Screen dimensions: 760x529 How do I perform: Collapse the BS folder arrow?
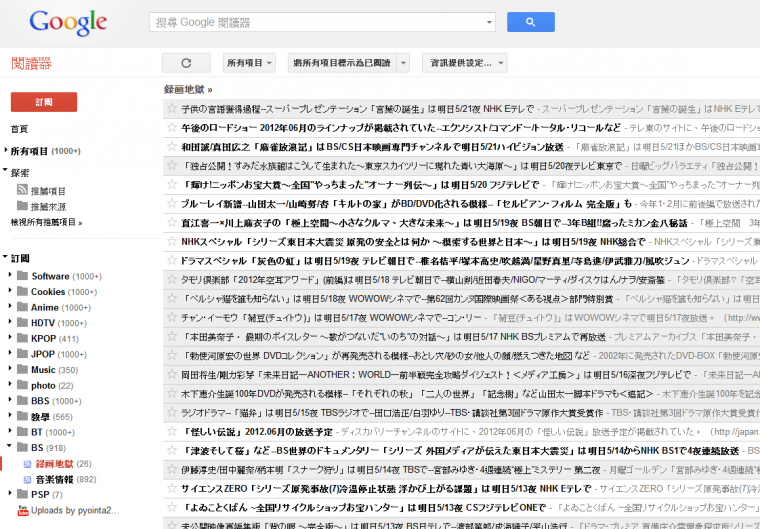(x=10, y=446)
